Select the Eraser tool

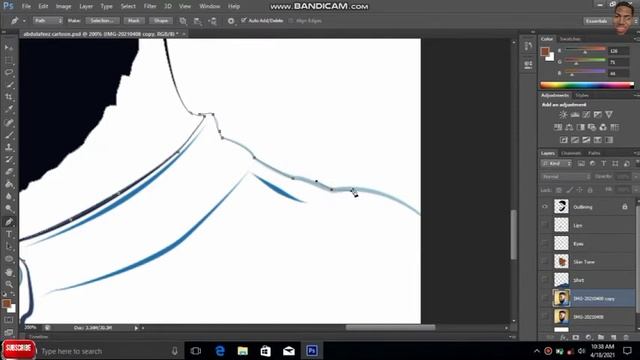point(9,172)
